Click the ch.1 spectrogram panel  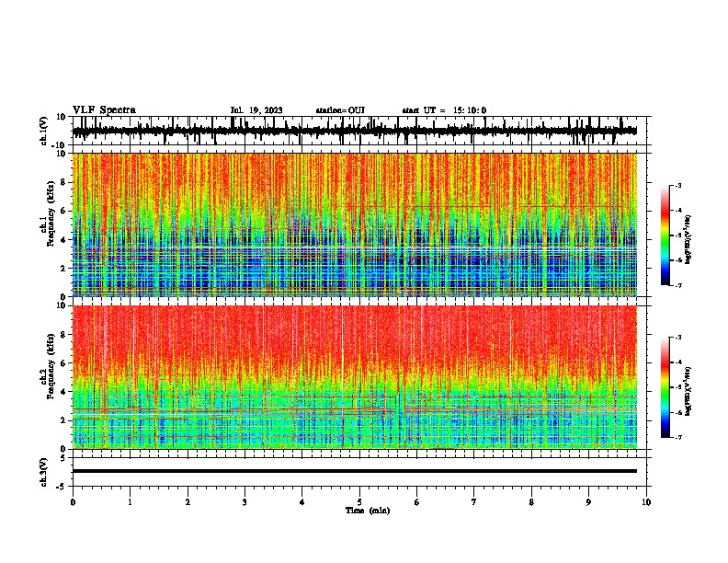click(x=355, y=224)
